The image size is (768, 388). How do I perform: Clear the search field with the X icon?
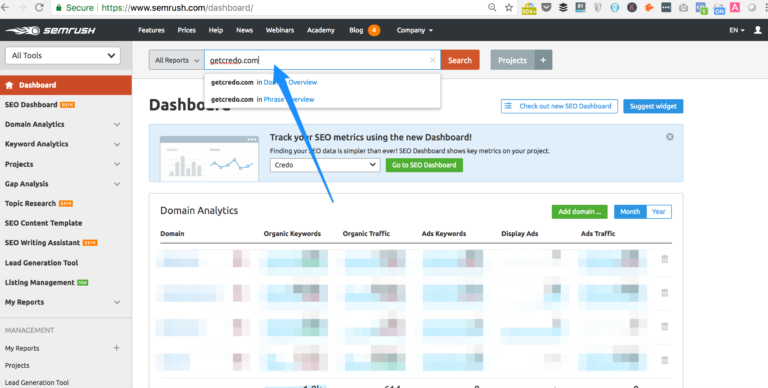[432, 60]
